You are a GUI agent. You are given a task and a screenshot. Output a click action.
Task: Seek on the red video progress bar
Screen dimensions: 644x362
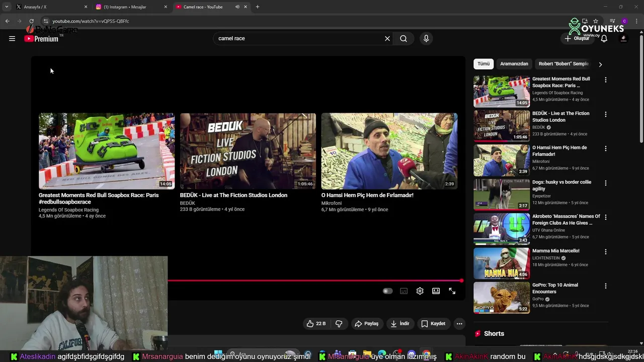coord(315,281)
